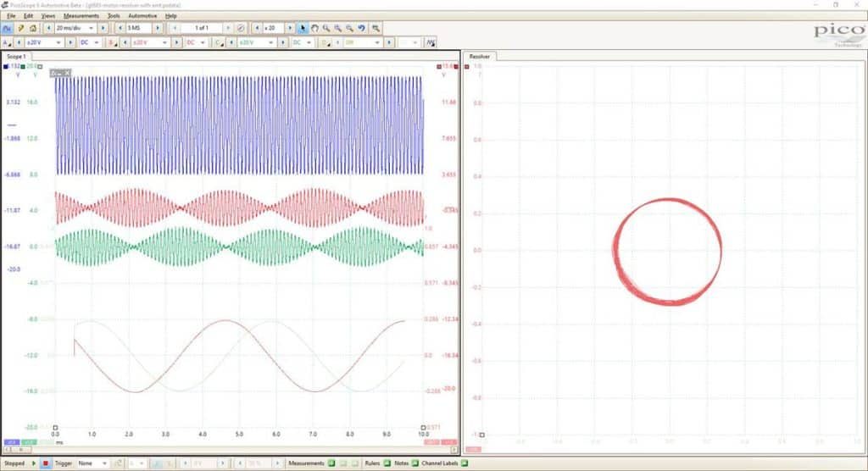Toggle Rulers legend green button
This screenshot has width=868, height=471.
tap(387, 463)
